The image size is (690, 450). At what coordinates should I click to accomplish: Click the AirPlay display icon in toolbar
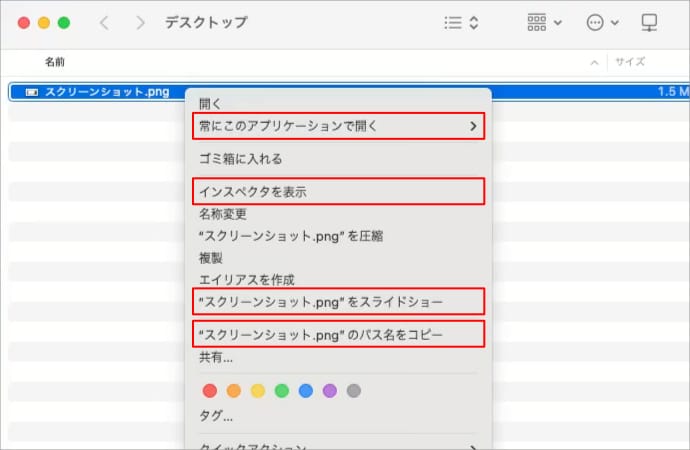click(x=648, y=22)
